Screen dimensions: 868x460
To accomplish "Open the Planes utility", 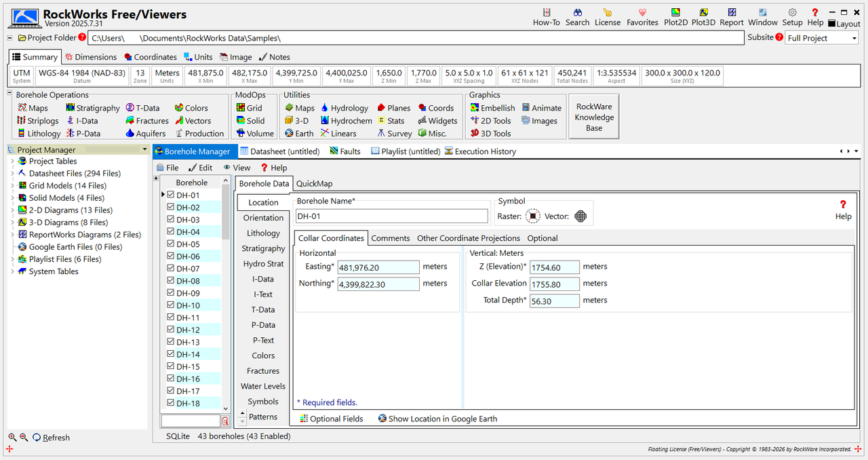I will 393,108.
